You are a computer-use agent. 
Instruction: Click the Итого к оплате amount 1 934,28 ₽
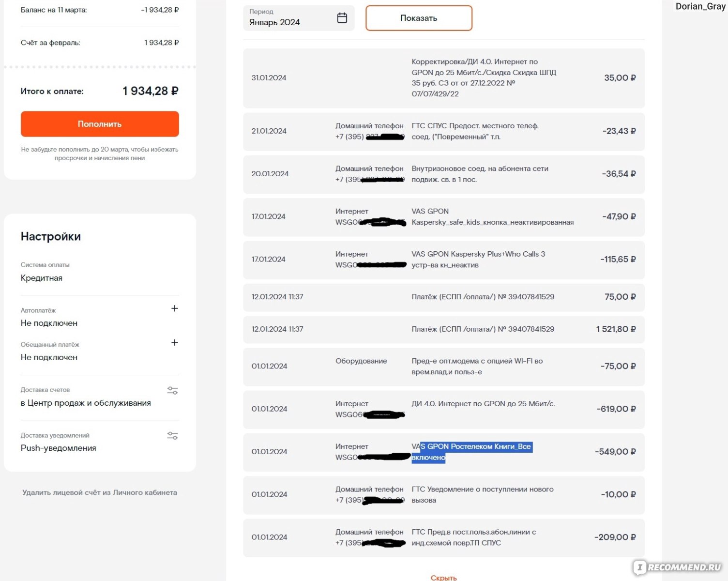click(151, 91)
